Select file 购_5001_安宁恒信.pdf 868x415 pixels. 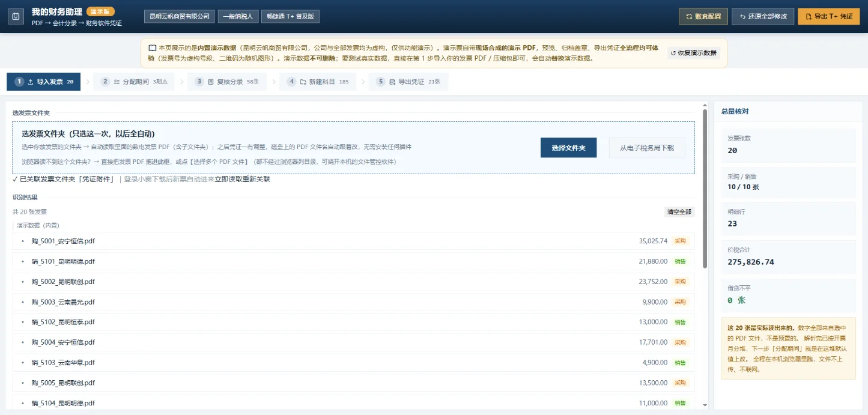point(63,241)
